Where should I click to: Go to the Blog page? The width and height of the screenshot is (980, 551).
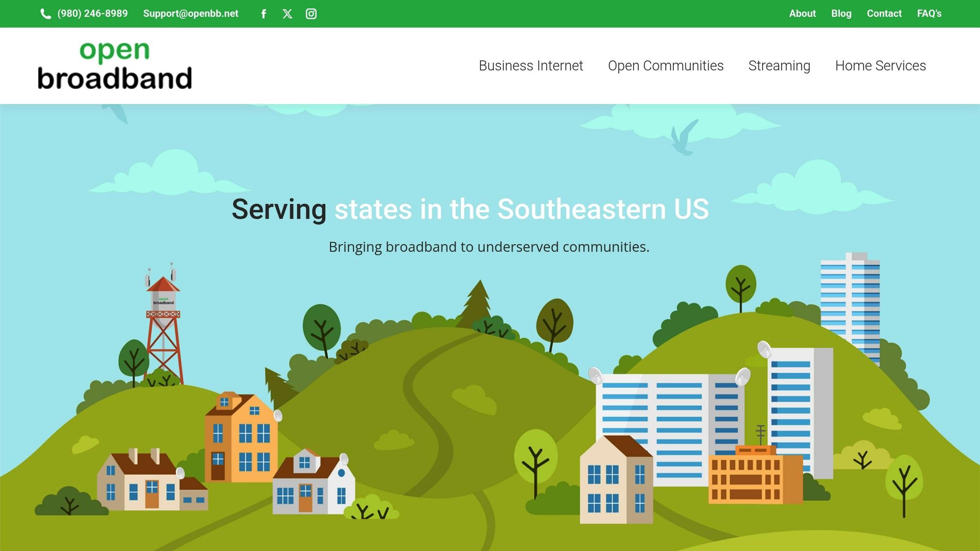tap(841, 13)
